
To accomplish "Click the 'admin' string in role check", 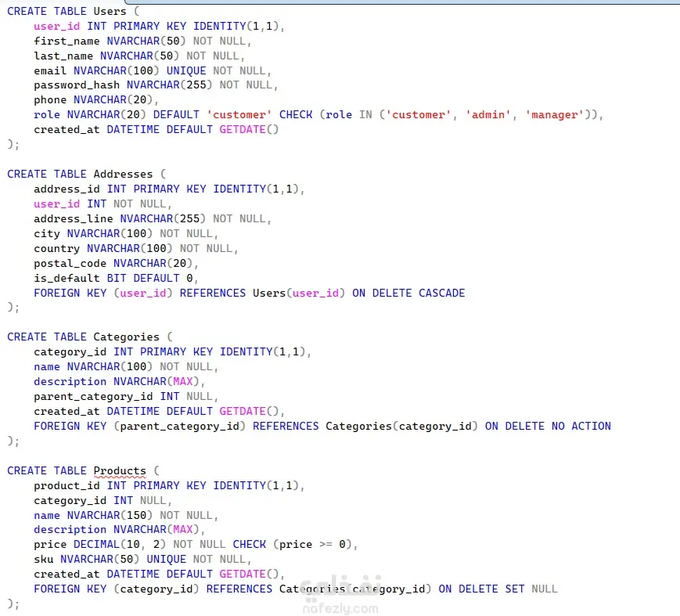I will point(488,115).
